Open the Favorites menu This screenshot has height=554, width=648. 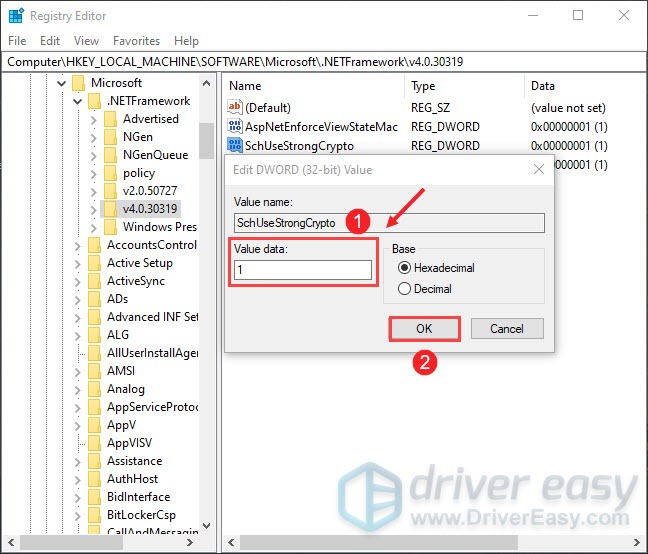coord(136,41)
